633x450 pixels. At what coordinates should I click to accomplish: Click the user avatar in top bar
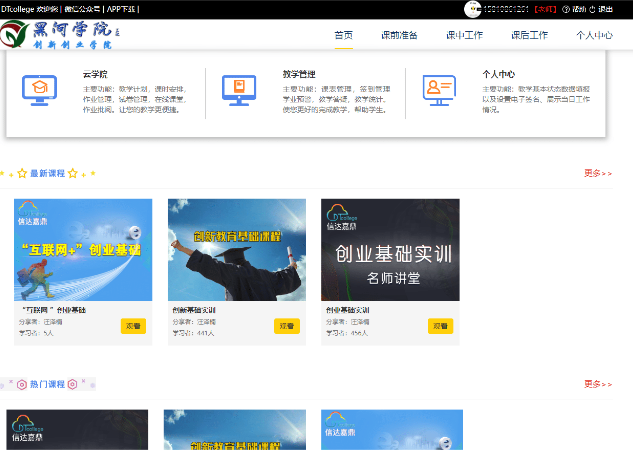click(x=474, y=8)
